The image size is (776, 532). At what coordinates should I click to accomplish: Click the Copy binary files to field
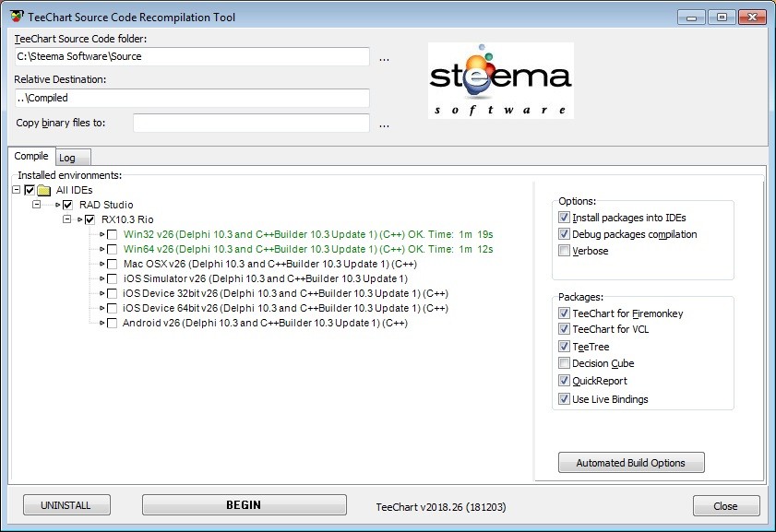251,124
